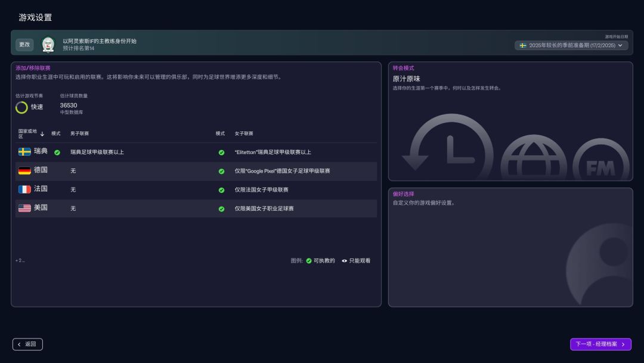Image resolution: width=644 pixels, height=363 pixels.
Task: Toggle USA women's league playable checkmark
Action: [221, 209]
